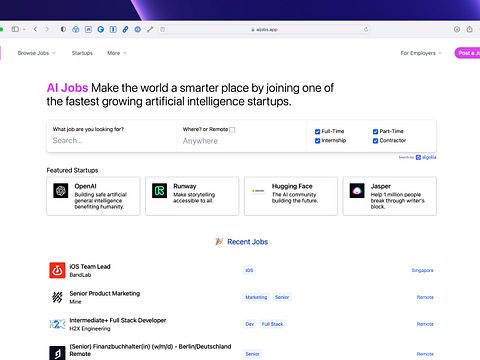Open the Safari downloads button
The height and width of the screenshot is (360, 480).
(x=457, y=29)
